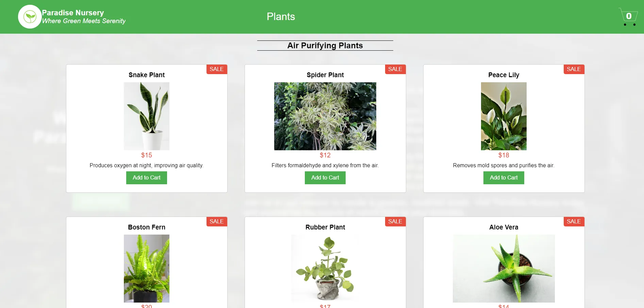This screenshot has height=308, width=644.
Task: Click the Air Purifying Plants heading
Action: 325,46
